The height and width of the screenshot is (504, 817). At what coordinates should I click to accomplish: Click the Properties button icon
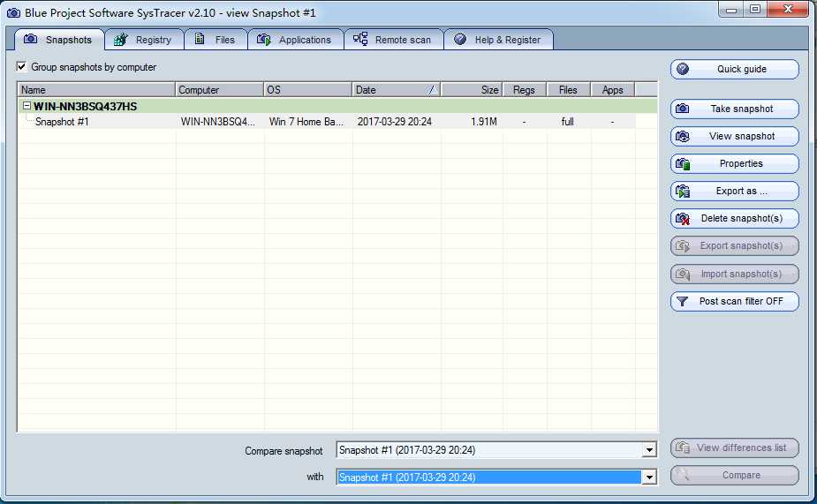(683, 164)
